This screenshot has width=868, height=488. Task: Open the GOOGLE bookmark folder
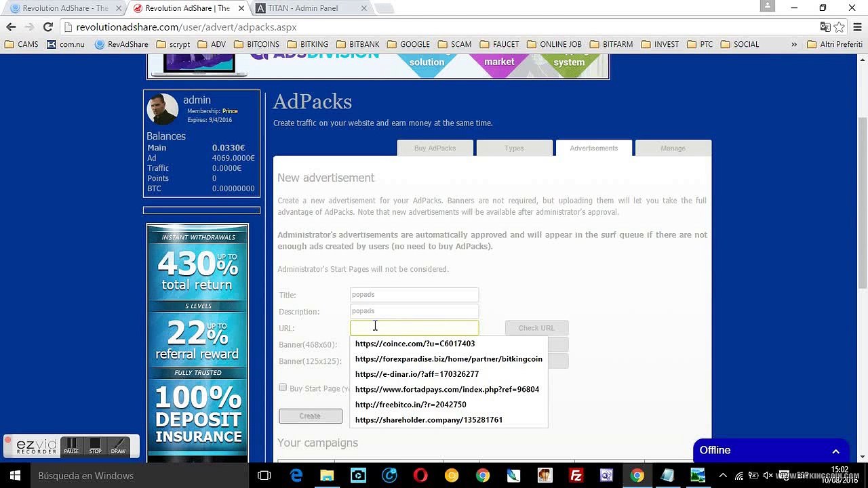pos(409,44)
